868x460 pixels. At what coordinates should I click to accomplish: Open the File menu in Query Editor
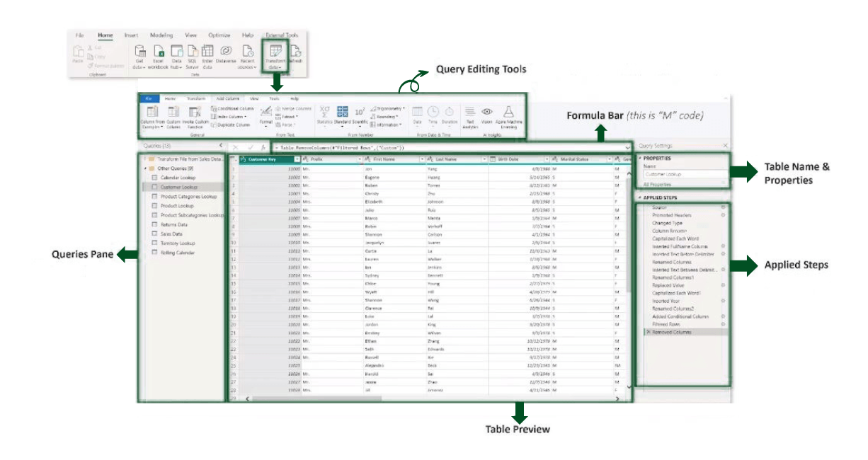(x=149, y=99)
